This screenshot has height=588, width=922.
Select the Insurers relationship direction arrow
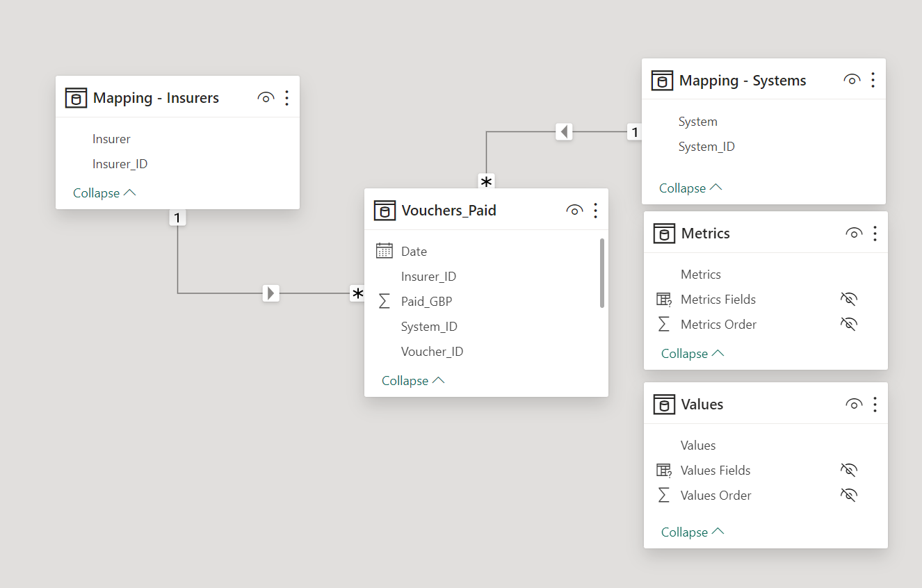(271, 293)
